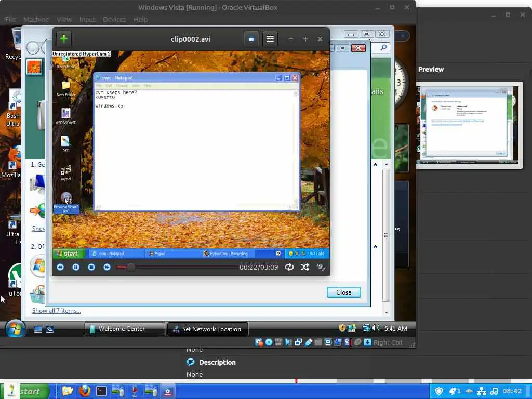
Task: Click the Close button in Vista dialog
Action: click(x=344, y=292)
